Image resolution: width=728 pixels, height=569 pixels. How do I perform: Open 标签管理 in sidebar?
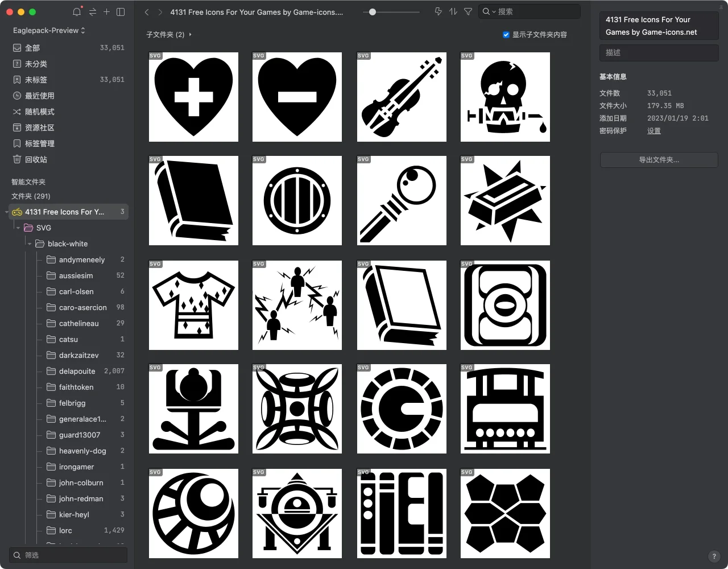pos(39,143)
